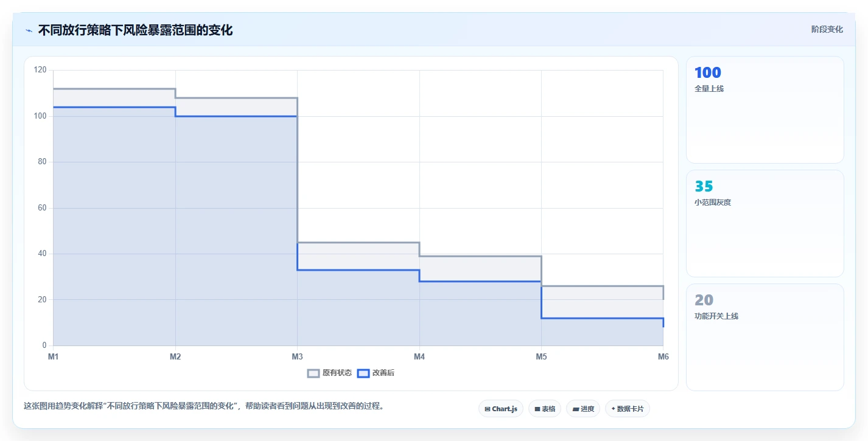Open the 功能开关上线 card showing 20

tap(765, 337)
